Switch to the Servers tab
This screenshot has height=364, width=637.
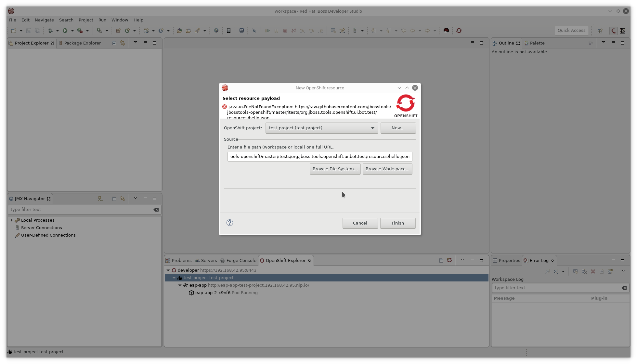[206, 261]
